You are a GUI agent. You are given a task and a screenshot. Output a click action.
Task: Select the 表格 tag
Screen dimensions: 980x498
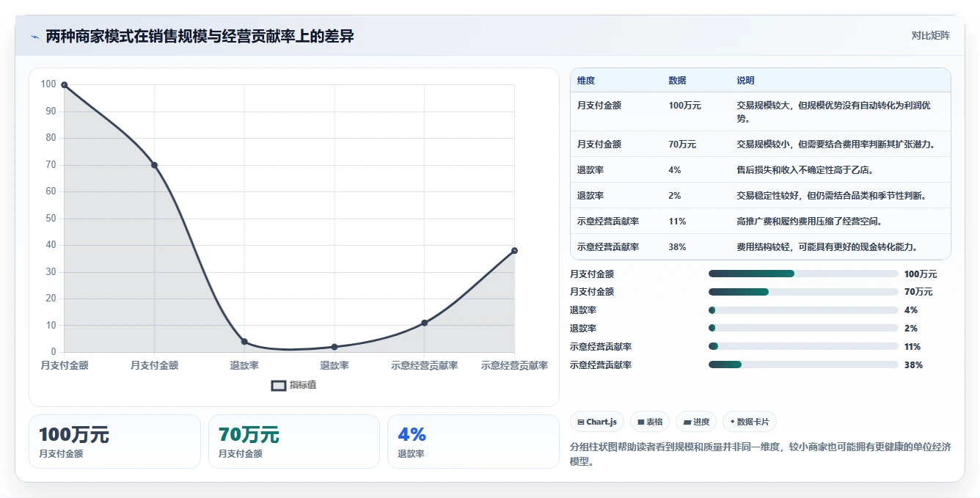coord(650,422)
